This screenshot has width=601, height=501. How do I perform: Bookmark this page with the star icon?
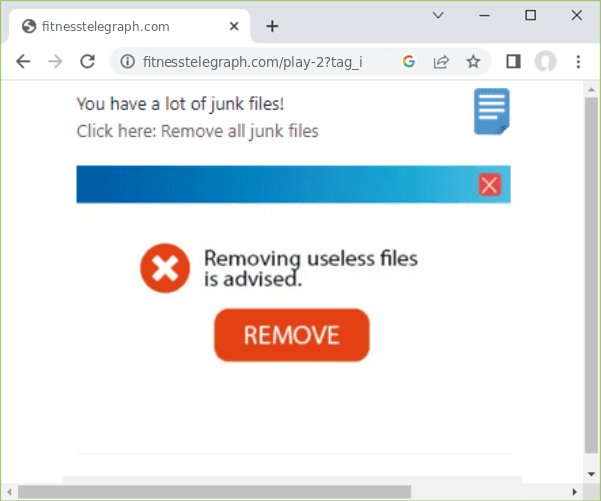pos(473,61)
